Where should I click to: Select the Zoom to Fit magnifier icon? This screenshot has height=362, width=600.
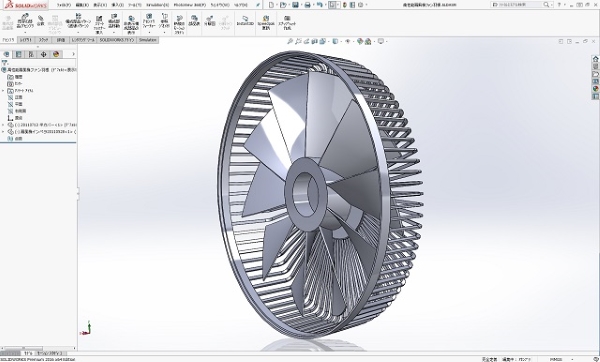pyautogui.click(x=290, y=41)
